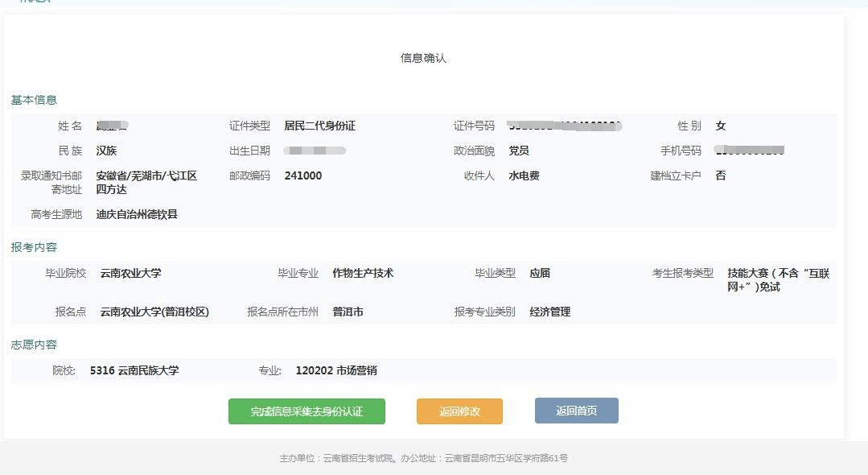868x475 pixels.
Task: Click the 云南农业大学(普洱校区) registration site value
Action: [x=154, y=312]
